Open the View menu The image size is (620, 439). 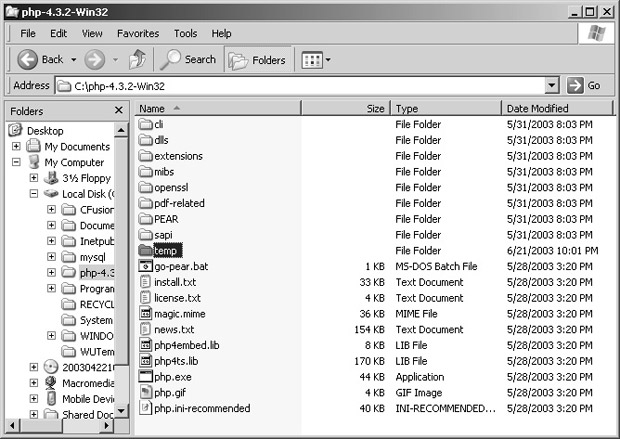click(x=92, y=34)
